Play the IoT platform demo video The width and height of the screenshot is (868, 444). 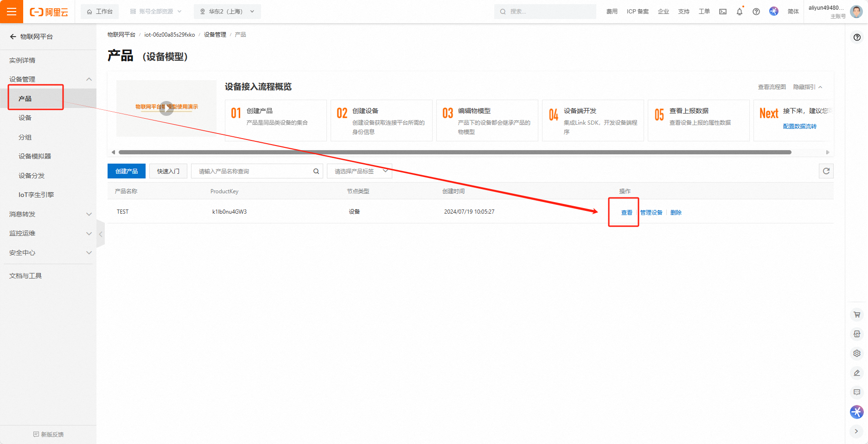[166, 108]
